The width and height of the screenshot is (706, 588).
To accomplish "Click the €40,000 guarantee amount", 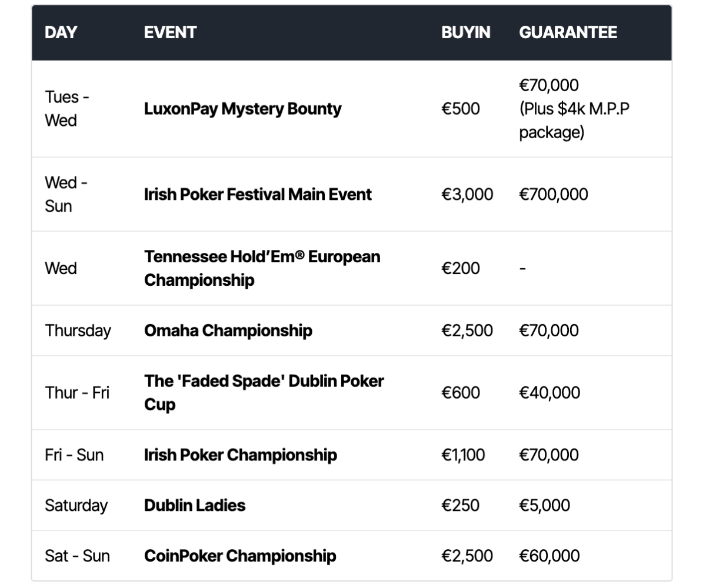I will [x=549, y=392].
